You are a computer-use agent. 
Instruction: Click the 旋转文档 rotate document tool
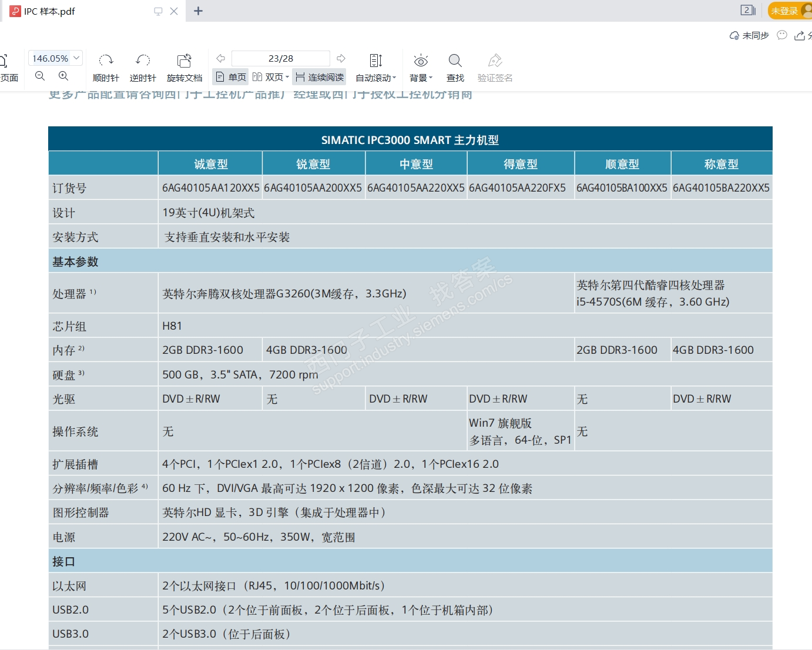click(x=184, y=68)
